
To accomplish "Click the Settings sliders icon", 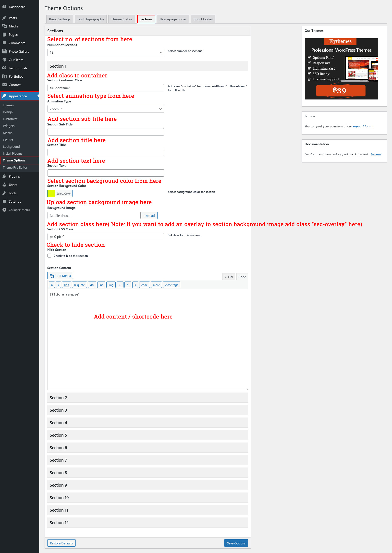I will pos(4,201).
